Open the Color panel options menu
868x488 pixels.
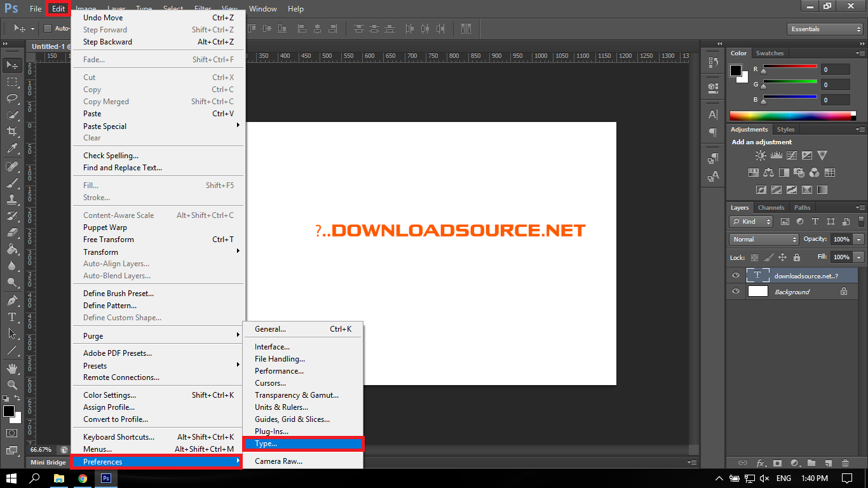[x=861, y=53]
